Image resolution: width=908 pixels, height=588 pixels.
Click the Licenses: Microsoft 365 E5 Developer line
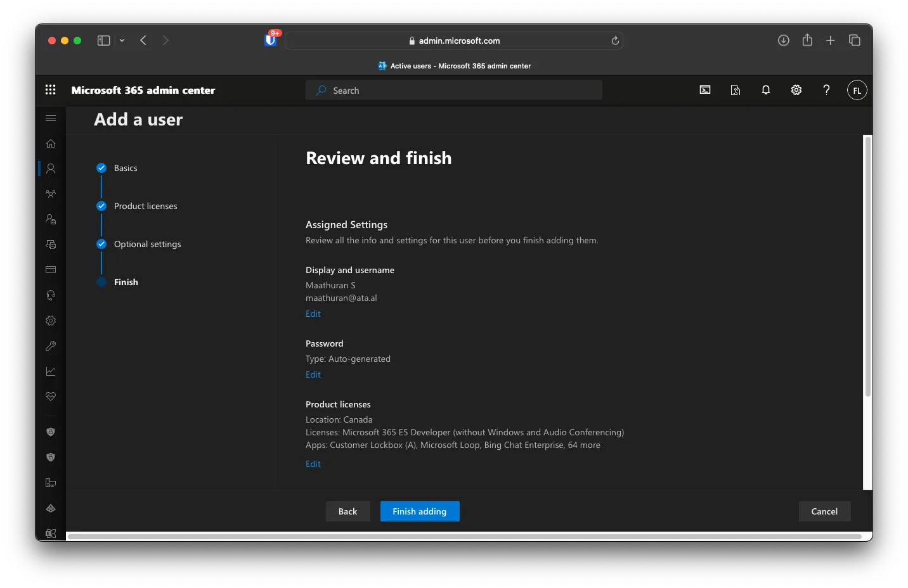(x=465, y=432)
